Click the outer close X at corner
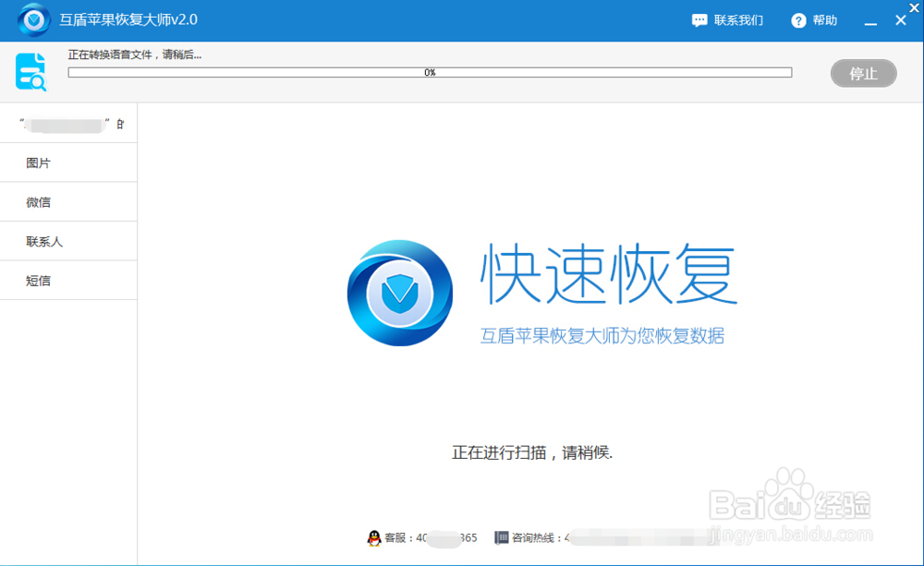Screen dimensions: 924x566 tap(914, 7)
